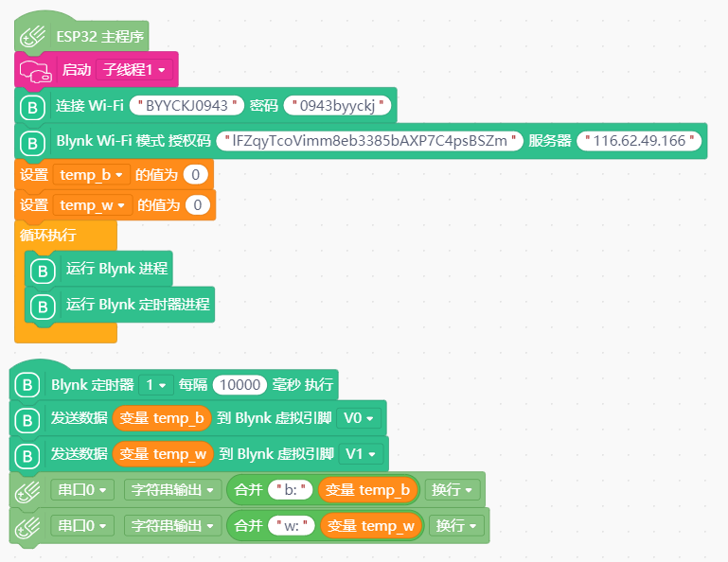The image size is (728, 562).
Task: Click Blynk icon on Wi-Fi 模式 授权码 block
Action: coord(32,143)
